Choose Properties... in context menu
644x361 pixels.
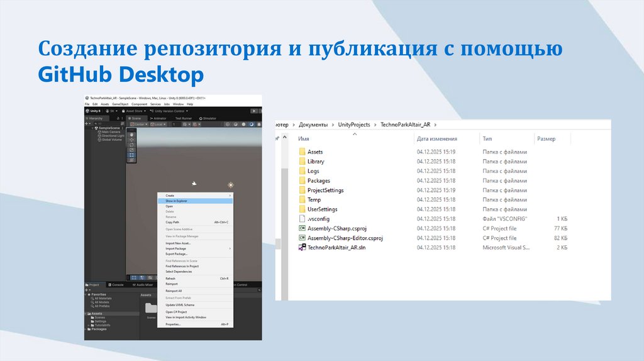click(195, 325)
